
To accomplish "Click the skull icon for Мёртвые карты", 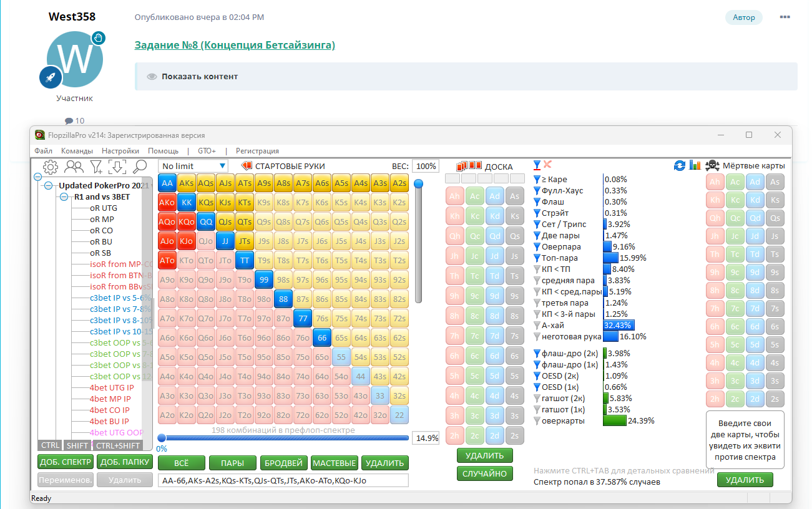I will pyautogui.click(x=712, y=165).
